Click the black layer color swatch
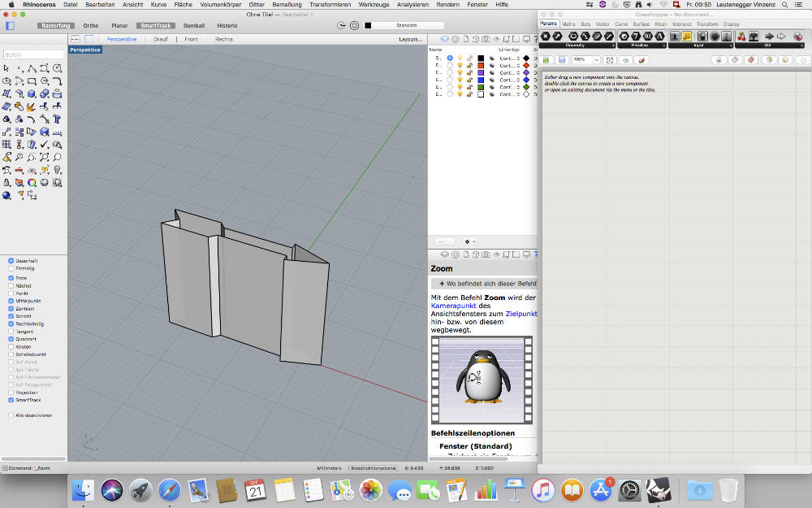Viewport: 812px width, 508px height. 481,59
